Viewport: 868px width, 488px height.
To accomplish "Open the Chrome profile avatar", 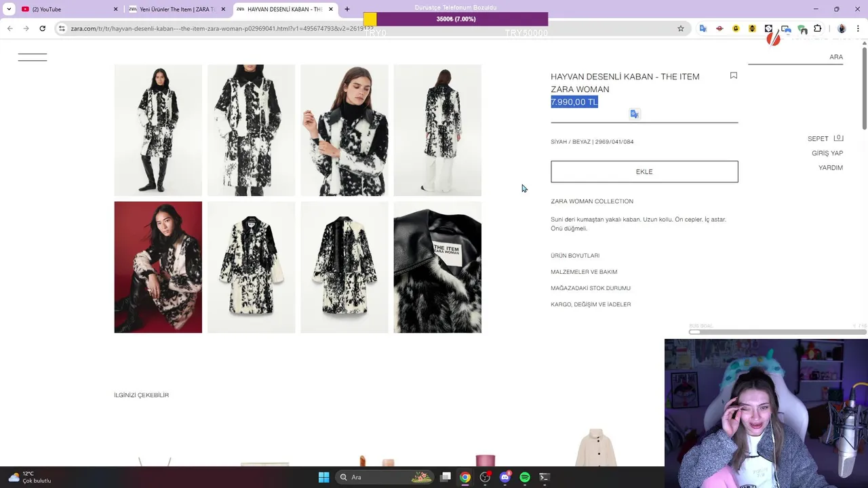I will (x=842, y=28).
